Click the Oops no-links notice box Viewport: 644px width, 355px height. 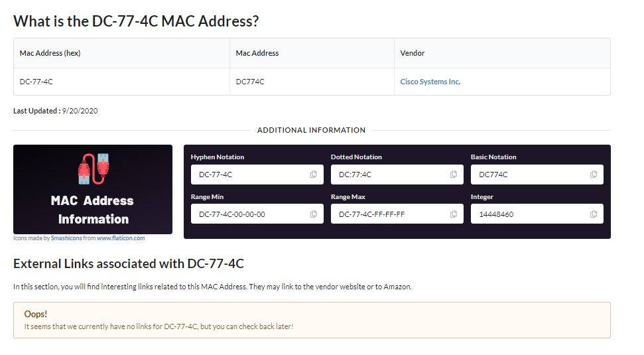(312, 320)
